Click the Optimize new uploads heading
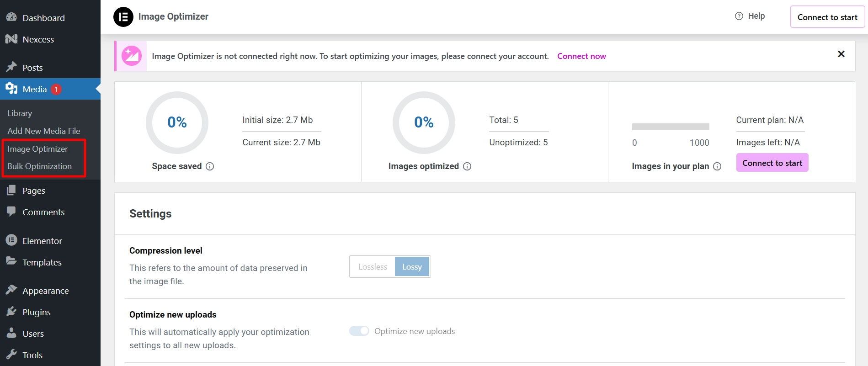The width and height of the screenshot is (868, 366). coord(173,314)
